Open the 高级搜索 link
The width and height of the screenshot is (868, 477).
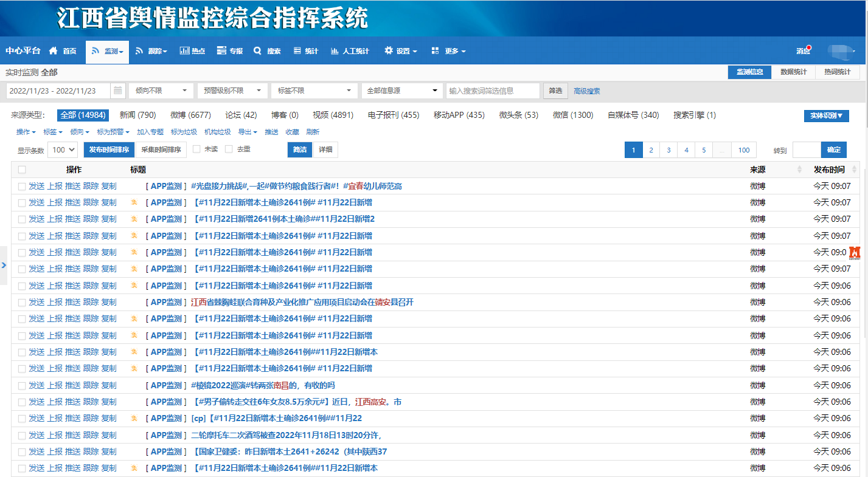587,91
